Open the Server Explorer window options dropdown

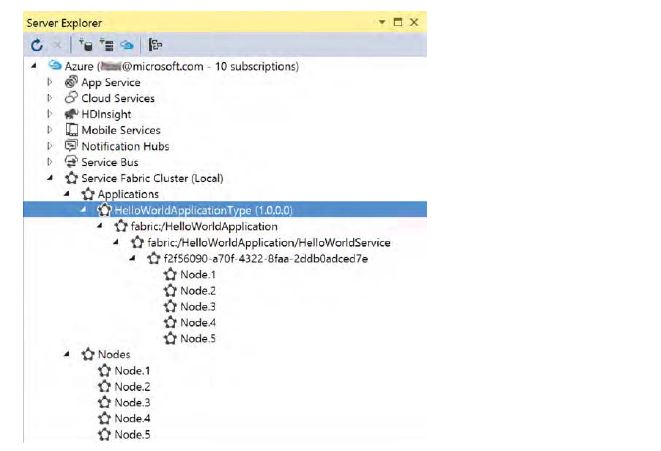tap(382, 22)
